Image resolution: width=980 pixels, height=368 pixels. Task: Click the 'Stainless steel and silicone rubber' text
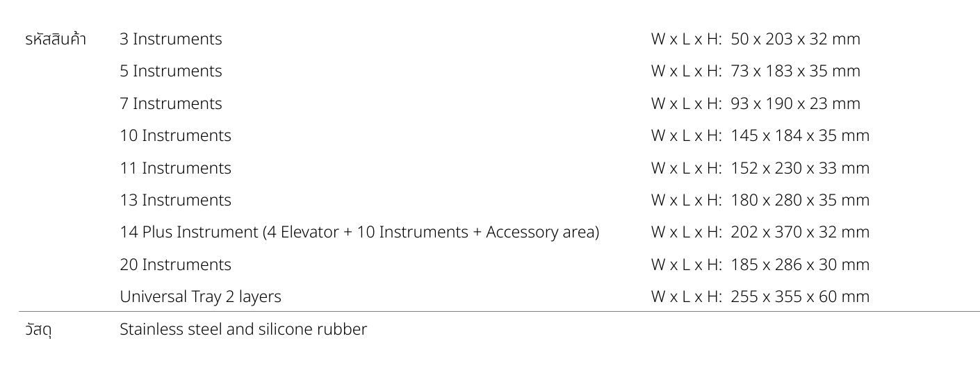pyautogui.click(x=243, y=329)
